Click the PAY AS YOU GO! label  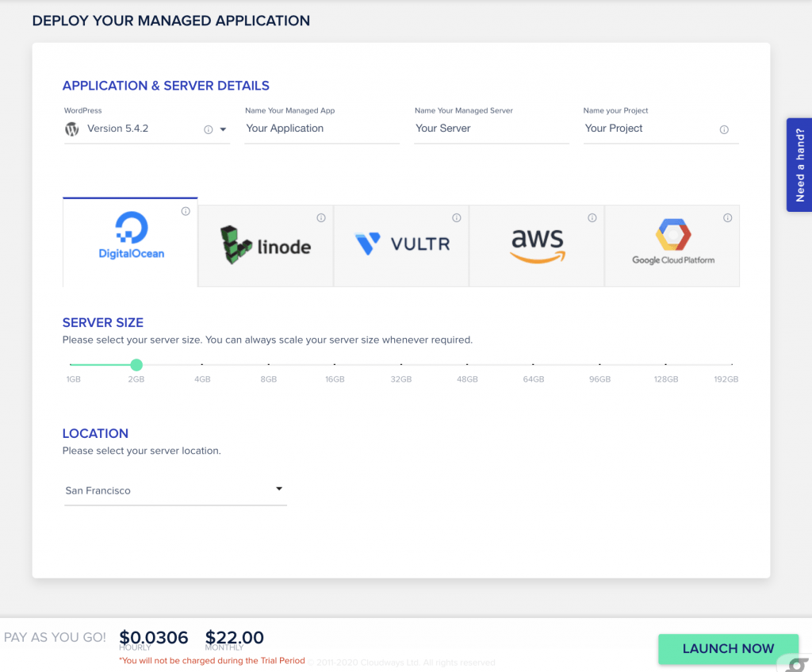tap(55, 637)
